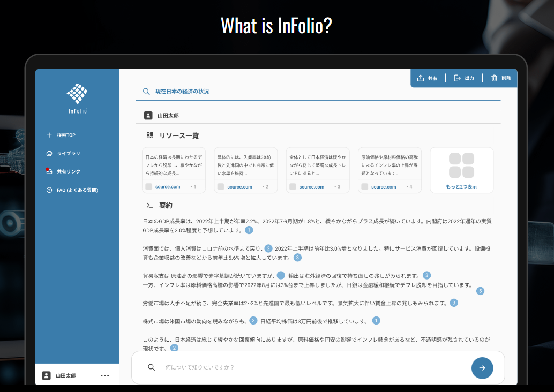Submit query with the blue arrow button

(482, 368)
